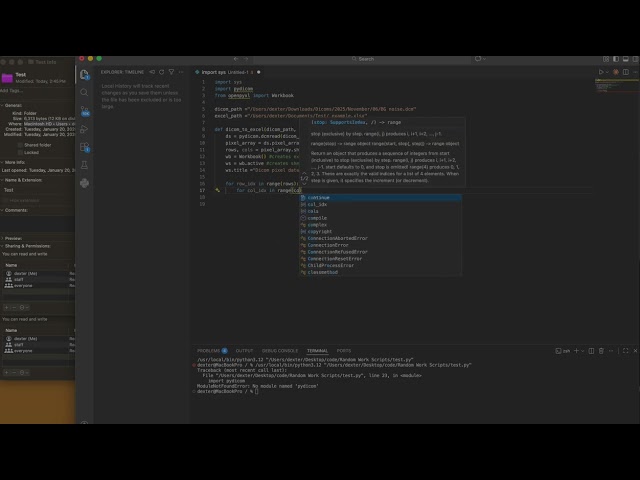
Task: Click the unsaved dot on the editor tab
Action: pyautogui.click(x=259, y=72)
